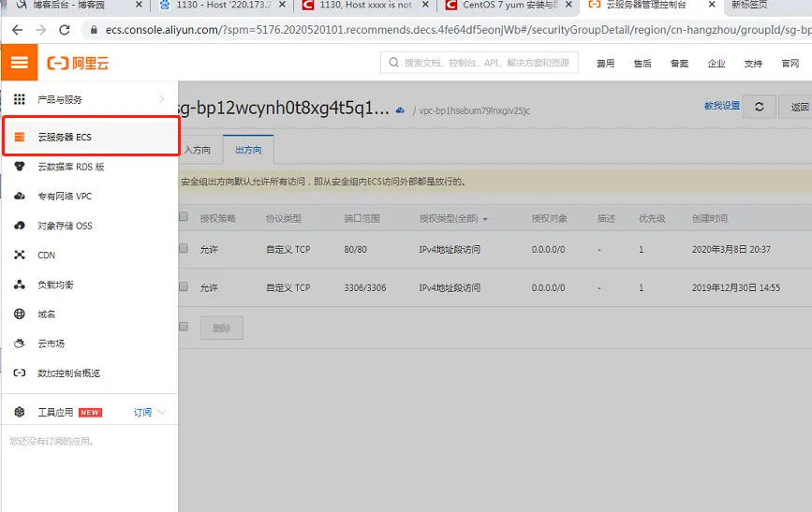812x512 pixels.
Task: Open the hamburger menu button
Action: (x=19, y=63)
